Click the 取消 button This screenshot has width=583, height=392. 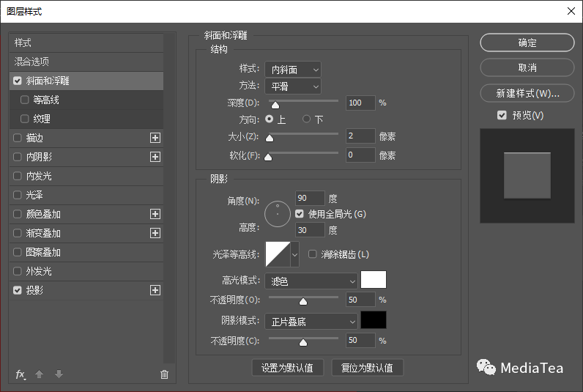527,67
